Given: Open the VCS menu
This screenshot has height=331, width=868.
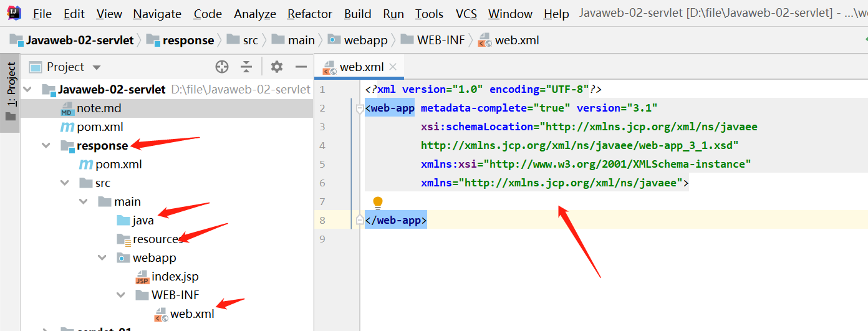Looking at the screenshot, I should 466,14.
